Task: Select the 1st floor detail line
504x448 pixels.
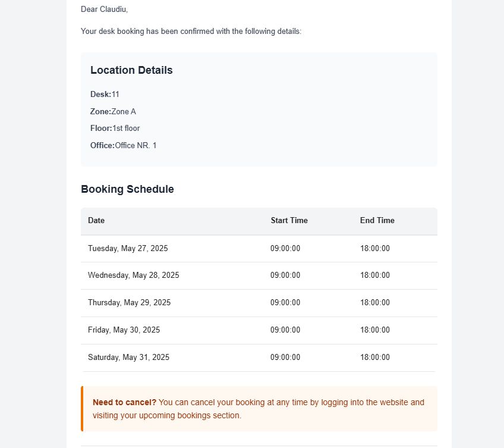Action: pos(115,128)
